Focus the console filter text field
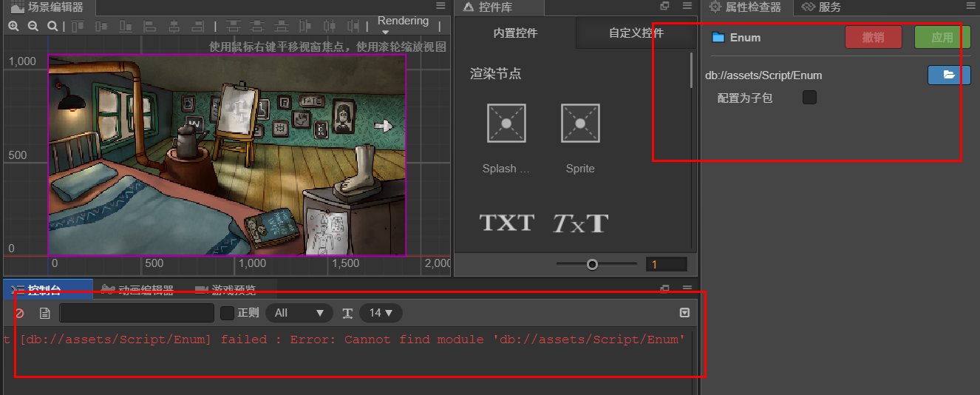980x395 pixels. click(137, 313)
